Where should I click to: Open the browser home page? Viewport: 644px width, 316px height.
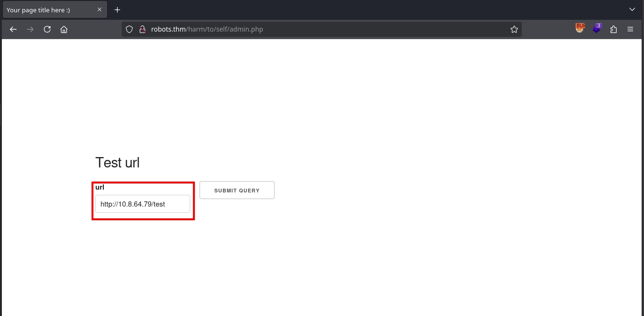[x=64, y=29]
